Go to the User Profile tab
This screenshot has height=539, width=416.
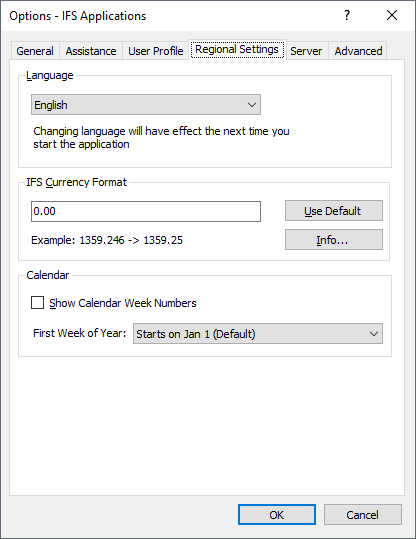(x=155, y=51)
